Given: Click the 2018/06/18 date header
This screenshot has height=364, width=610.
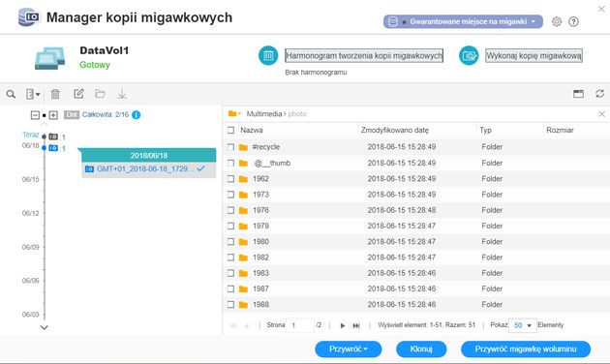Looking at the screenshot, I should [x=148, y=156].
